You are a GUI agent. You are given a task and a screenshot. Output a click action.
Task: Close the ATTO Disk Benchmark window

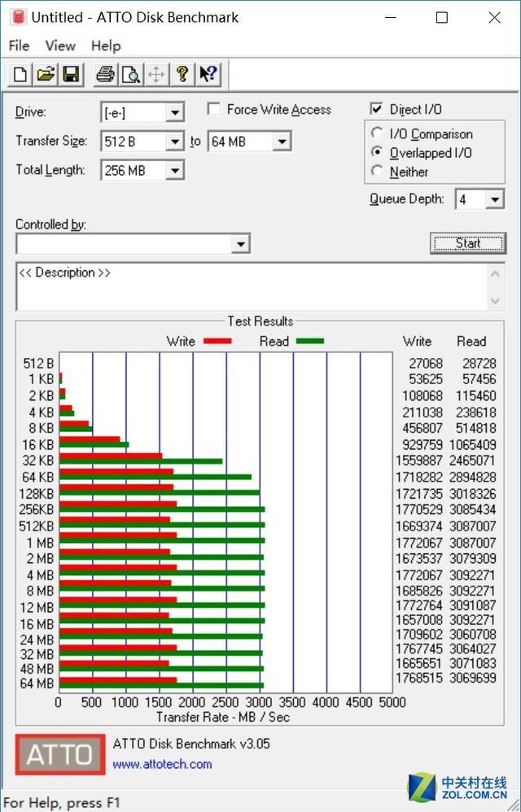pyautogui.click(x=495, y=18)
